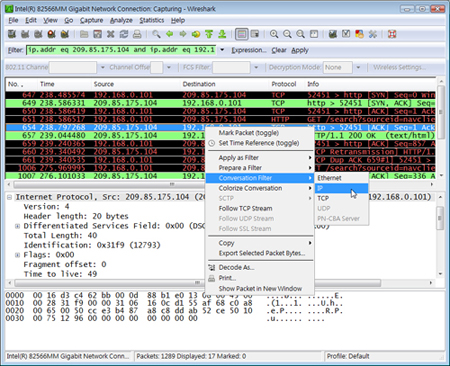Click the save capture file icon
The image size is (450, 366).
pyautogui.click(x=97, y=34)
